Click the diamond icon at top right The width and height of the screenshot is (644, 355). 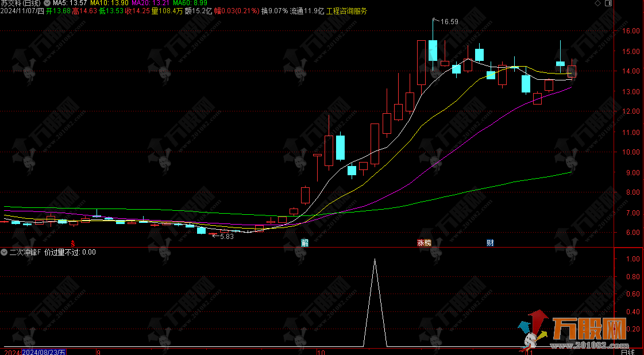(x=597, y=3)
